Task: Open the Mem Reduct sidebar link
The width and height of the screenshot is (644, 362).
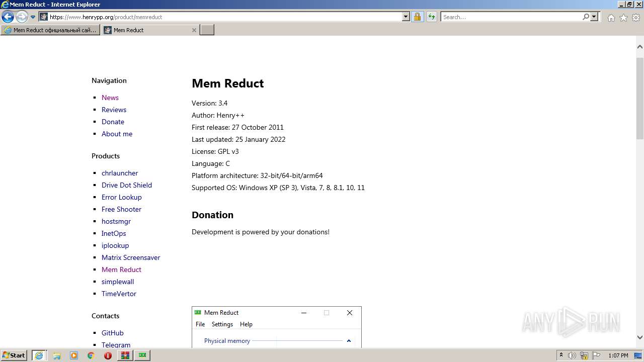Action: 121,269
